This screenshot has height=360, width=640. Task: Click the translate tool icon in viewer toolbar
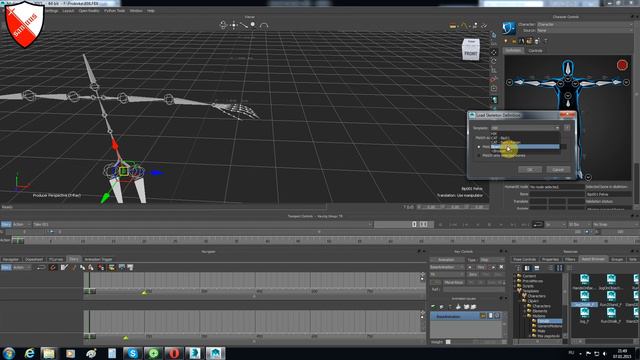pos(233,25)
